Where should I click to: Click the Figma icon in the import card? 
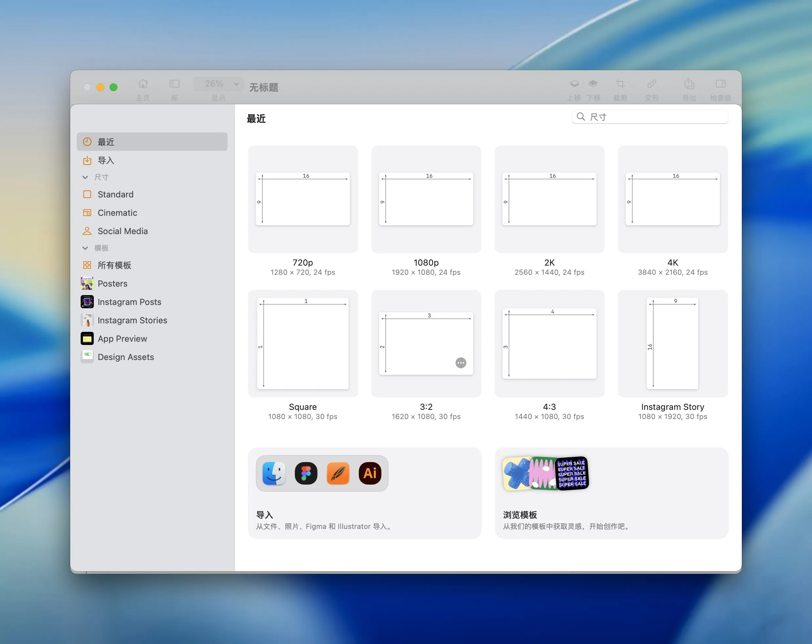(306, 473)
